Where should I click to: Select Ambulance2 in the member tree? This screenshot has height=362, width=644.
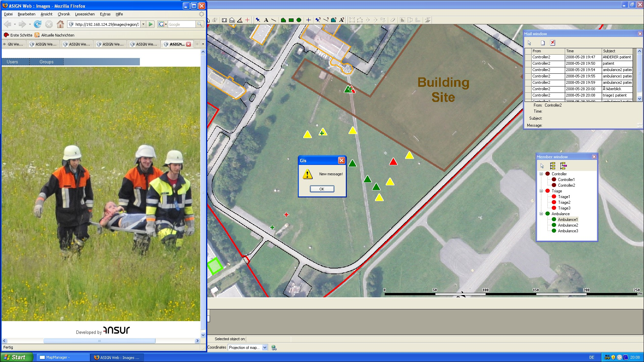pos(568,225)
